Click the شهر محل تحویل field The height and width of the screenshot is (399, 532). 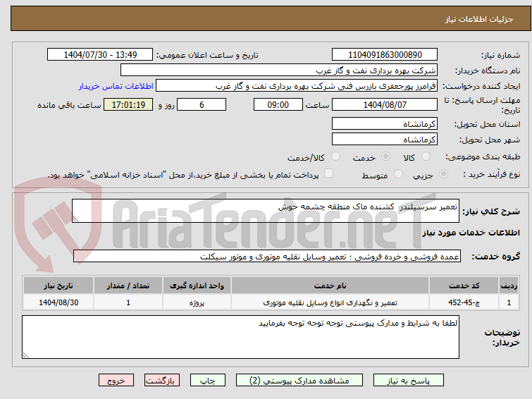385,139
